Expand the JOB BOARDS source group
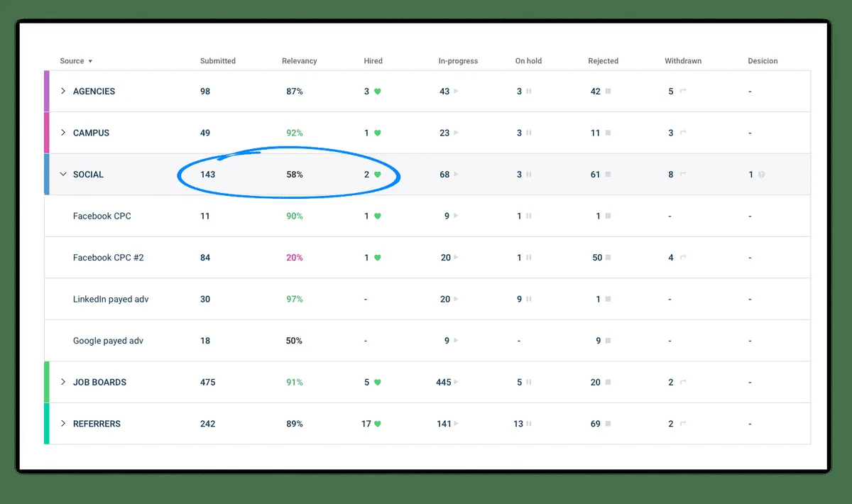The image size is (852, 504). point(62,382)
